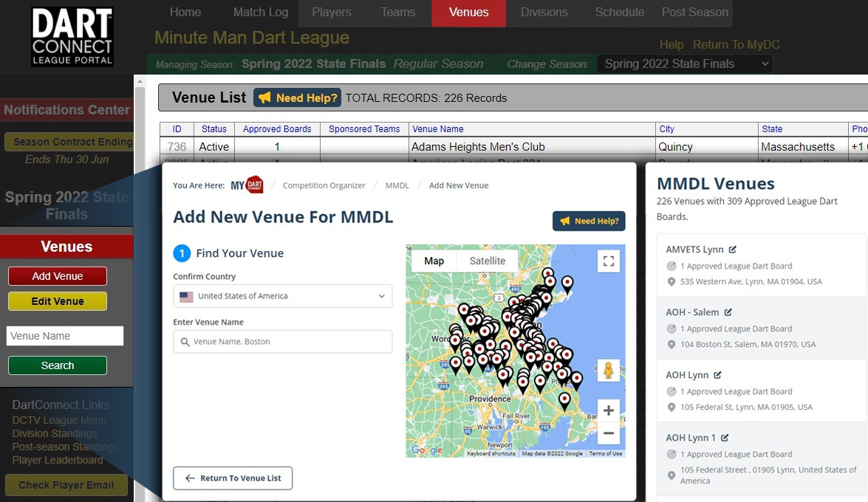Screen dimensions: 868x502
Task: Open the Confirm Country dropdown
Action: (282, 296)
